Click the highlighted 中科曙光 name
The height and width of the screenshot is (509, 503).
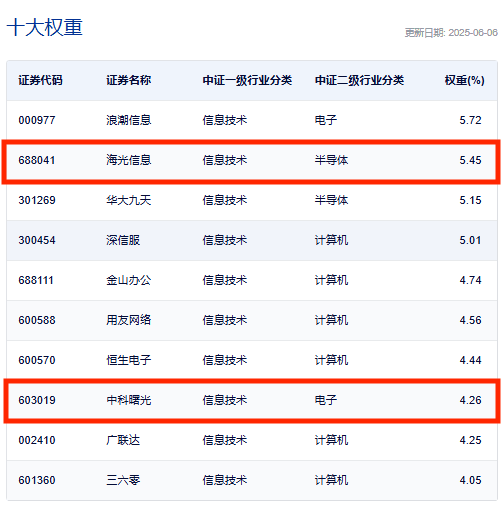[x=129, y=400]
